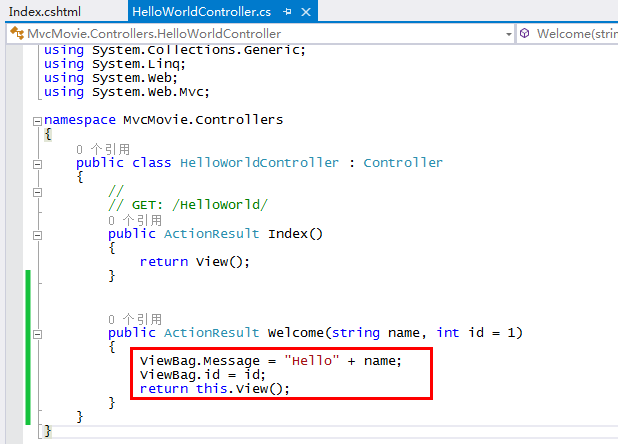Click the 'ViewBag.id = id;' line
Image resolution: width=618 pixels, height=444 pixels.
point(203,375)
